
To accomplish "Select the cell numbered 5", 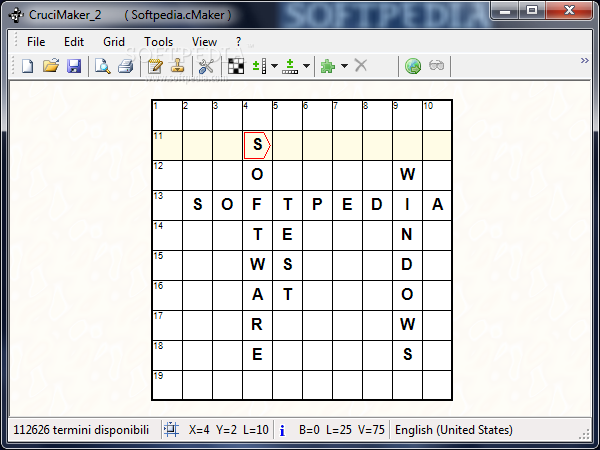I will click(x=287, y=115).
